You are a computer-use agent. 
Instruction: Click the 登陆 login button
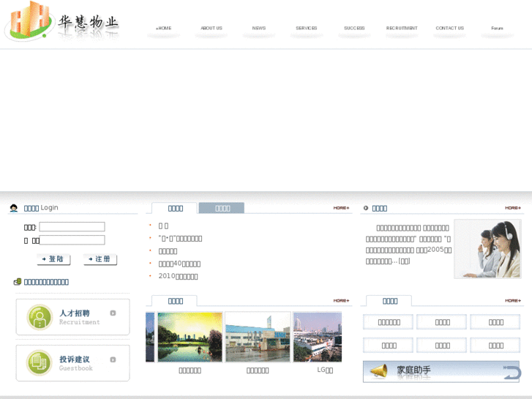[53, 259]
